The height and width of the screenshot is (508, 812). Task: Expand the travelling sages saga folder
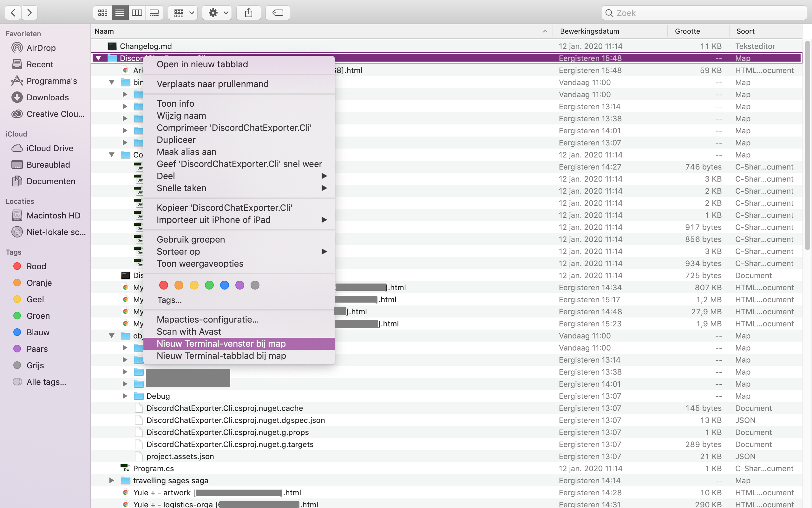click(111, 480)
